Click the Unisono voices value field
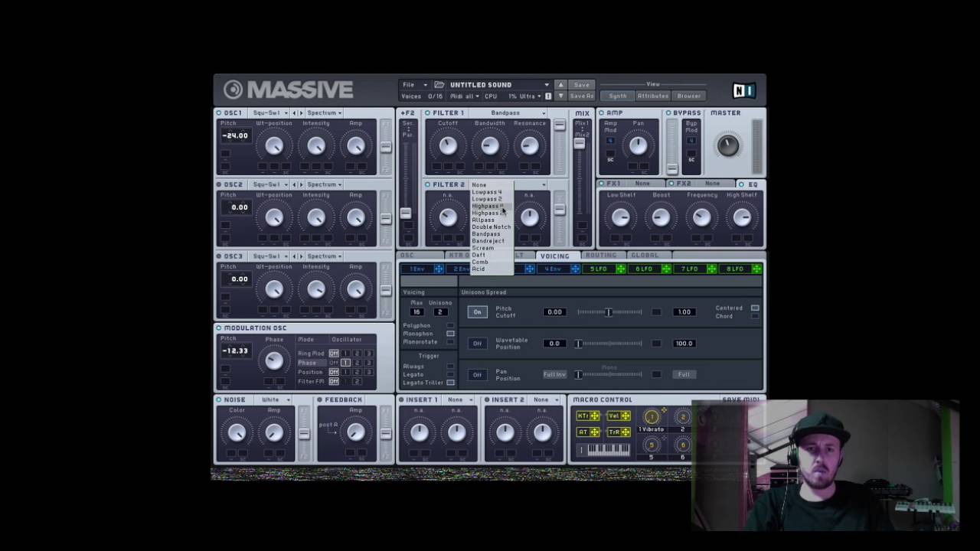Viewport: 980px width, 551px height. [x=440, y=312]
